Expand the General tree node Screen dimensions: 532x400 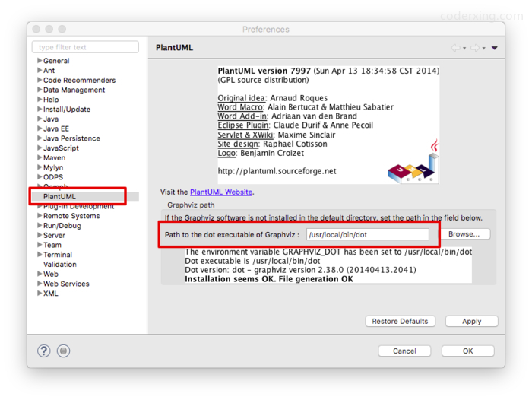click(40, 60)
